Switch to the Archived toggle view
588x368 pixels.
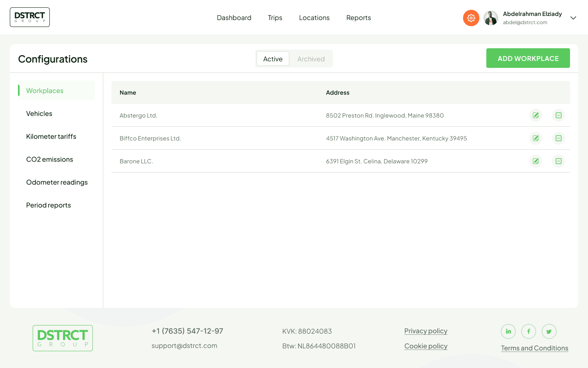pyautogui.click(x=311, y=59)
